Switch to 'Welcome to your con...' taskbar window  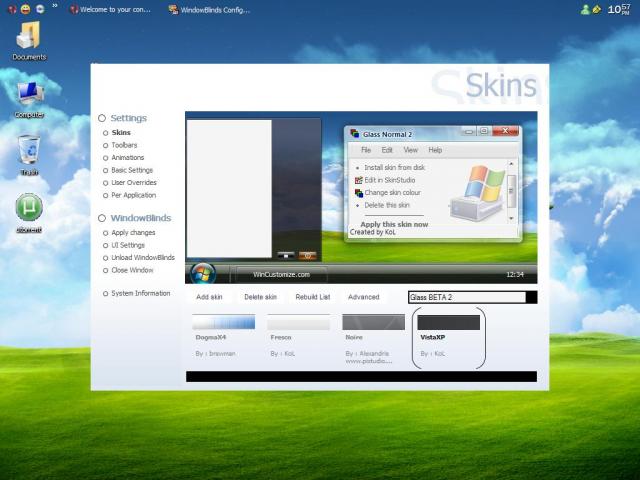coord(110,9)
